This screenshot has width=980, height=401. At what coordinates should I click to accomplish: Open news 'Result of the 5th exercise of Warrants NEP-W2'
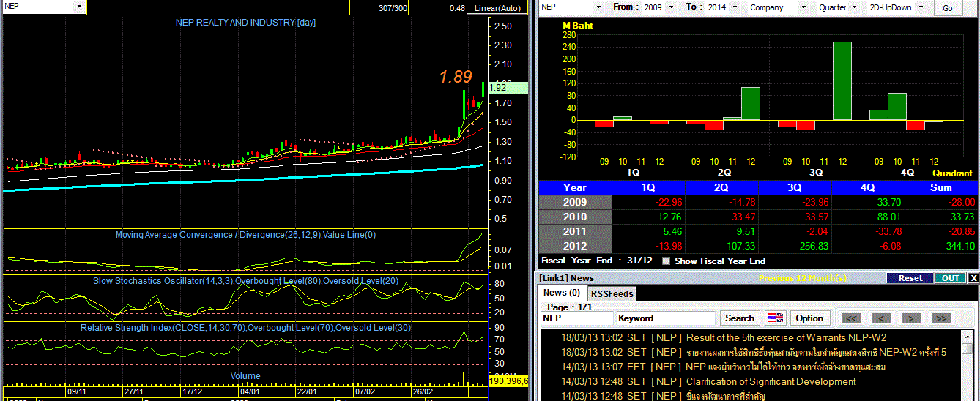coord(786,337)
